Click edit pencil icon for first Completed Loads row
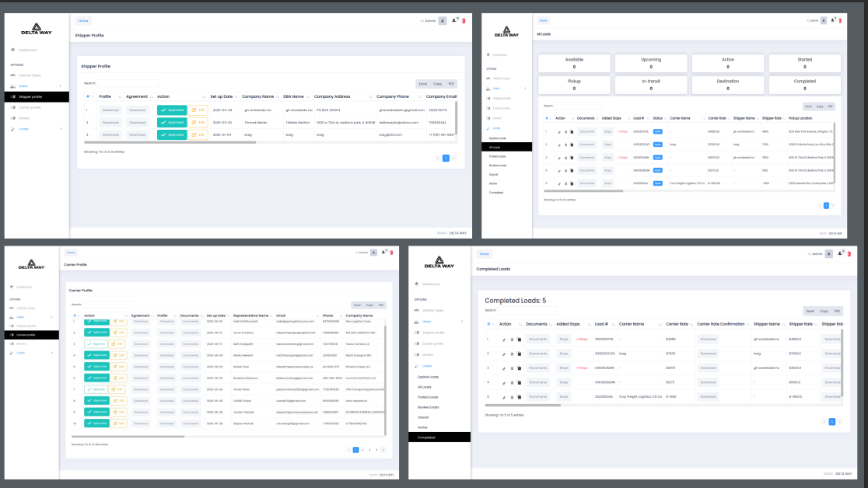868x488 pixels. [x=503, y=340]
